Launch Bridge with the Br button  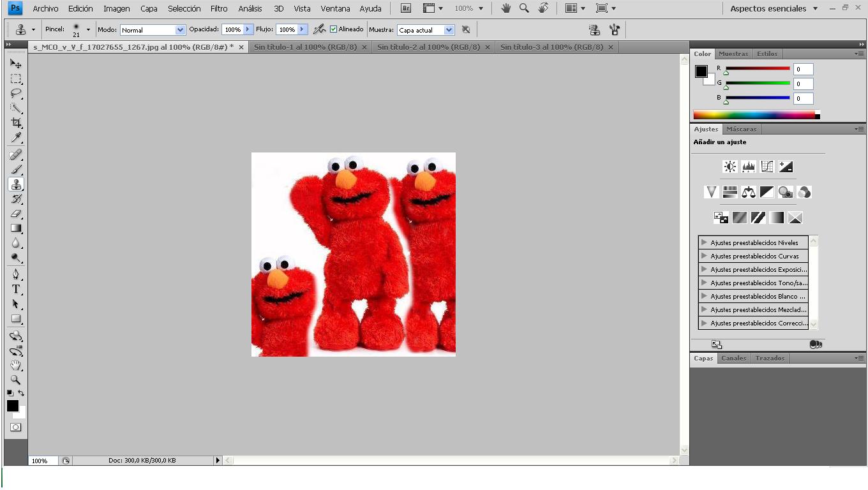tap(406, 8)
